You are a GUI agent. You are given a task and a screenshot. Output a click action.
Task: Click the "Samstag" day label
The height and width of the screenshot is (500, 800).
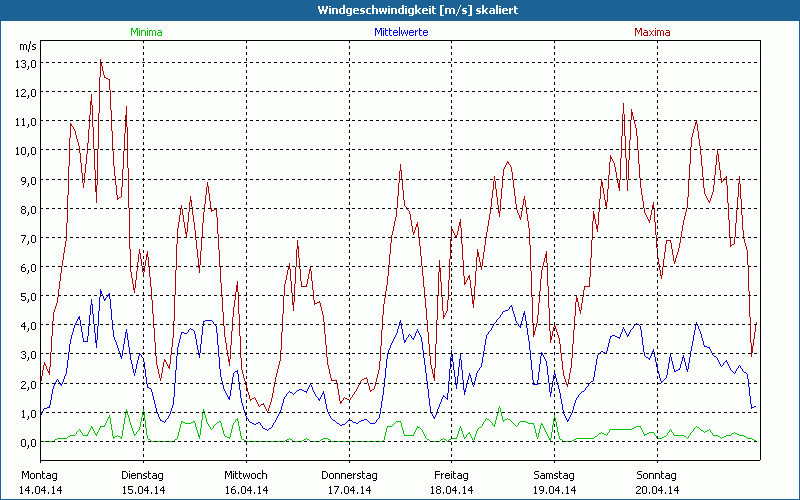tap(554, 476)
